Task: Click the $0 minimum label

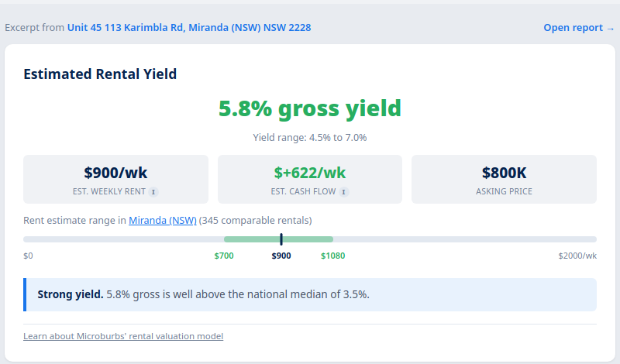Action: (x=29, y=256)
